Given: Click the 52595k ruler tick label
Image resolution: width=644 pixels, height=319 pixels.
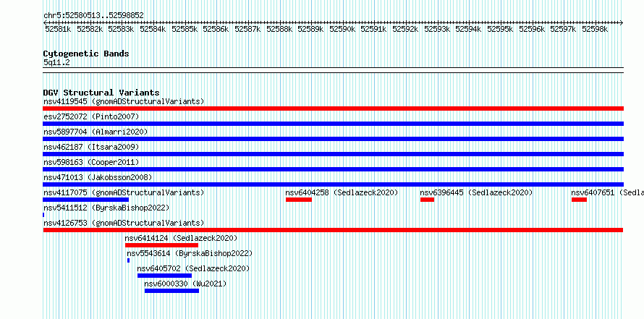Looking at the screenshot, I should click(500, 29).
